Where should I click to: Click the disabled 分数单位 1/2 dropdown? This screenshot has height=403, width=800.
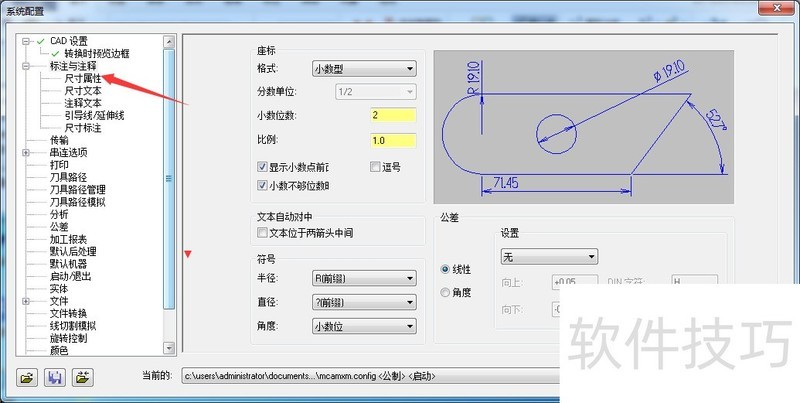[x=376, y=92]
